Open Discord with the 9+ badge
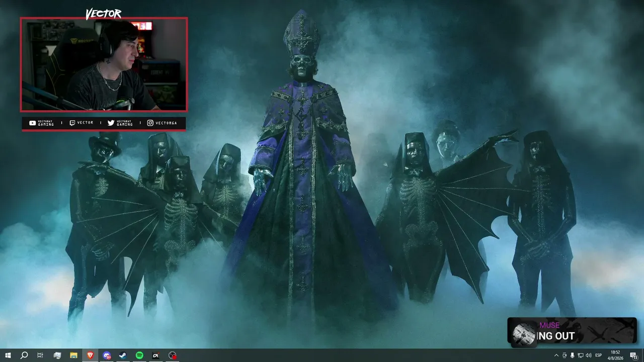This screenshot has height=362, width=644. pyautogui.click(x=107, y=355)
